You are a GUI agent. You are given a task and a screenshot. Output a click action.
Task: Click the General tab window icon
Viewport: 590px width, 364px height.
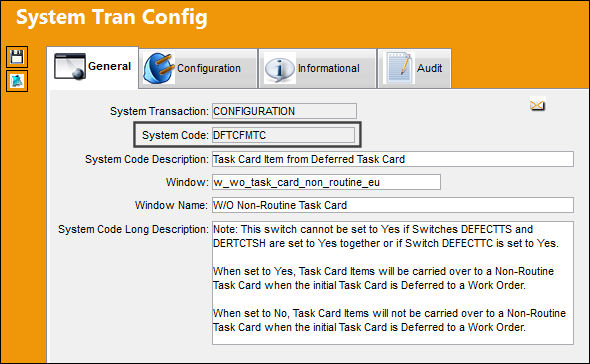pos(70,66)
